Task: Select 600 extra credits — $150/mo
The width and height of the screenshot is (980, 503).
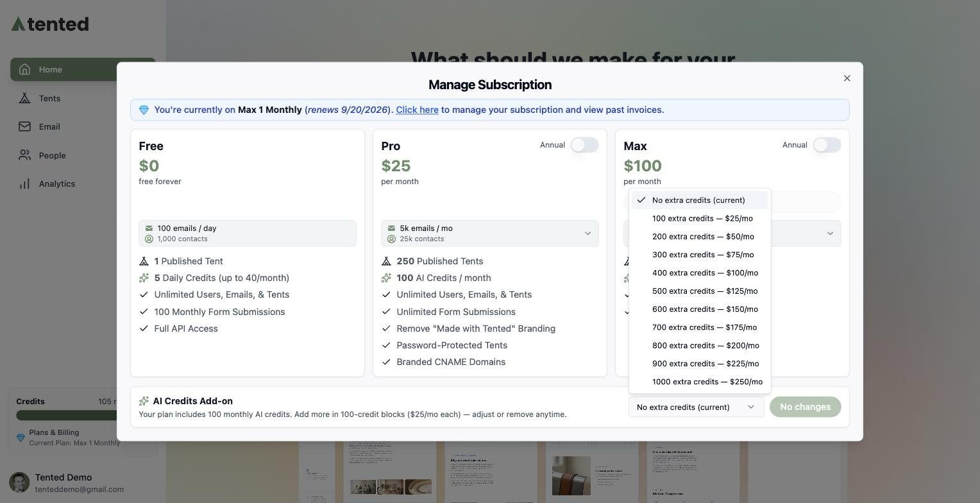Action: [700, 309]
